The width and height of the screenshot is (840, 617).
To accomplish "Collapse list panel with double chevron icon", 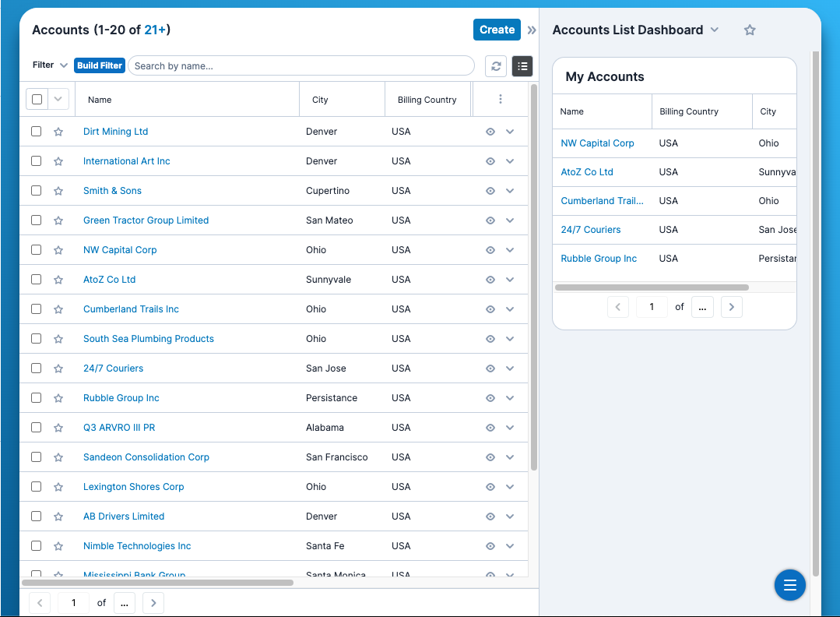I will click(x=532, y=30).
